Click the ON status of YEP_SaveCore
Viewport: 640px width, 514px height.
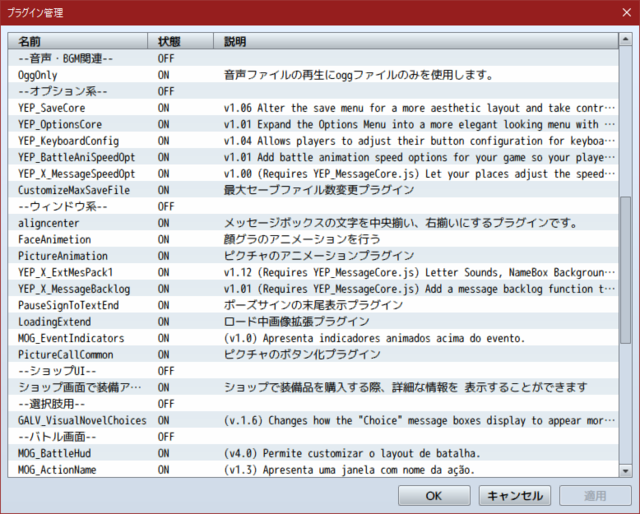[164, 108]
